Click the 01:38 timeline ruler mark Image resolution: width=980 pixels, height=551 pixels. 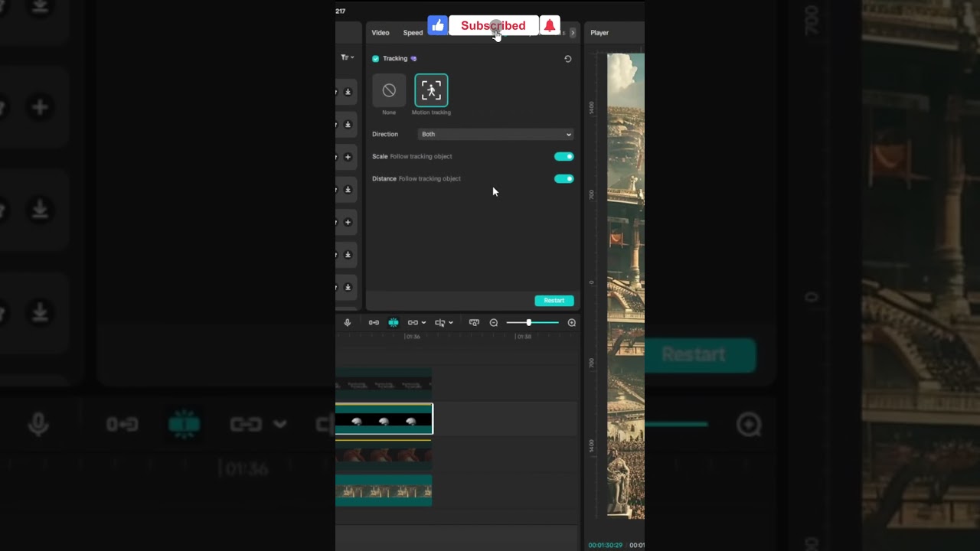click(524, 337)
